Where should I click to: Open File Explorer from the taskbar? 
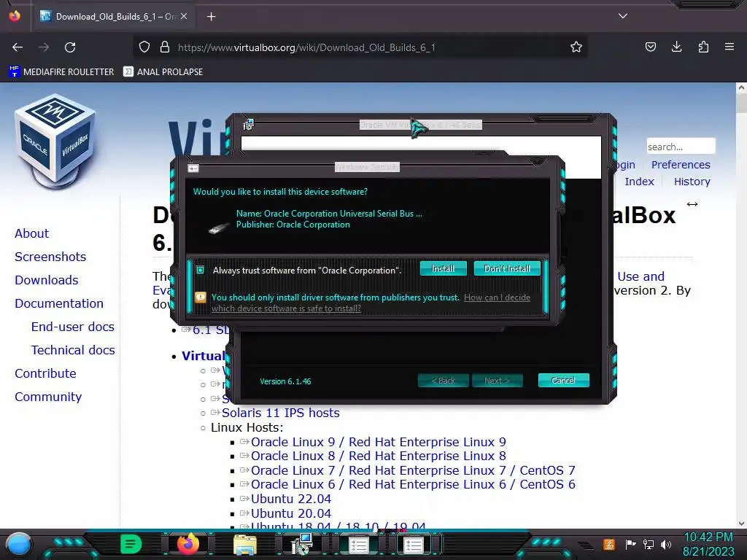click(x=245, y=545)
